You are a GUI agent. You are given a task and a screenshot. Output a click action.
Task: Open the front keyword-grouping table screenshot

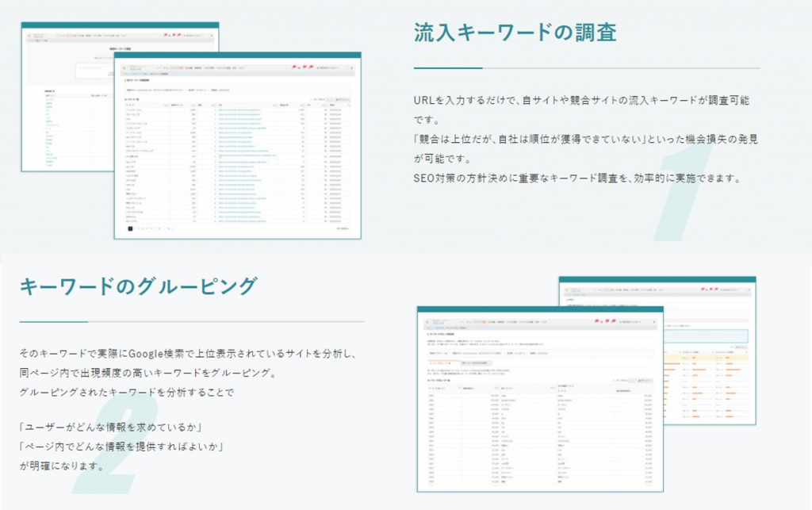pyautogui.click(x=540, y=399)
